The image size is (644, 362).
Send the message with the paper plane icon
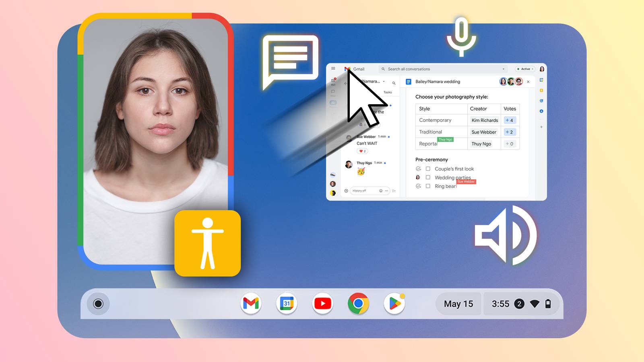pos(394,191)
